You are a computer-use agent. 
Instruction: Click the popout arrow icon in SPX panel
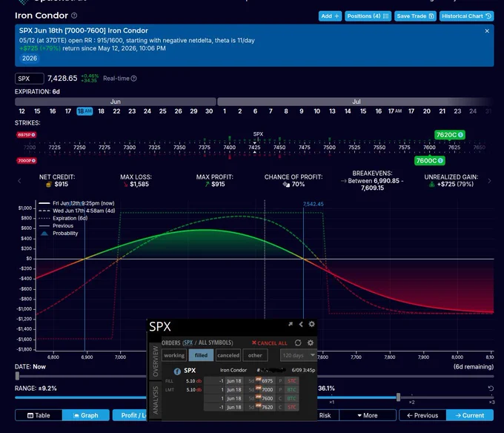pos(291,324)
